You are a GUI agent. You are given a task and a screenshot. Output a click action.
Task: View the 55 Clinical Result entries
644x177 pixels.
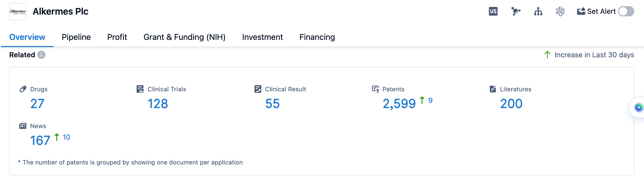[272, 104]
